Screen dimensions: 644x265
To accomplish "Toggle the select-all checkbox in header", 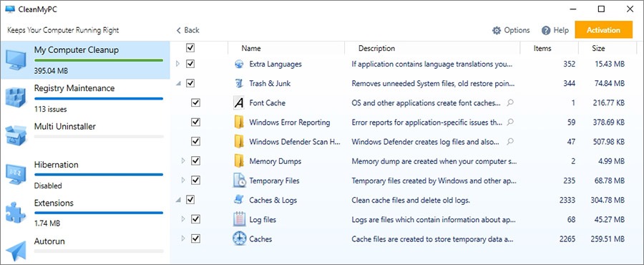I will 190,48.
